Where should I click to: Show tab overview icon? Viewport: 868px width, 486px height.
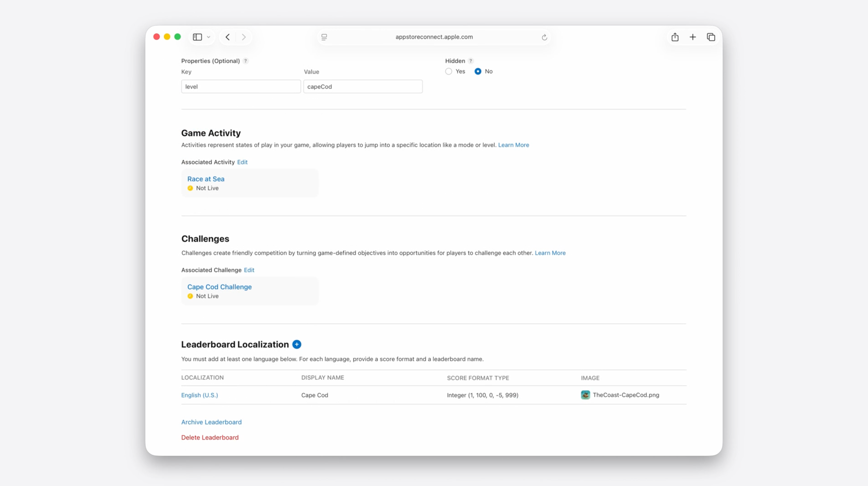click(x=711, y=37)
